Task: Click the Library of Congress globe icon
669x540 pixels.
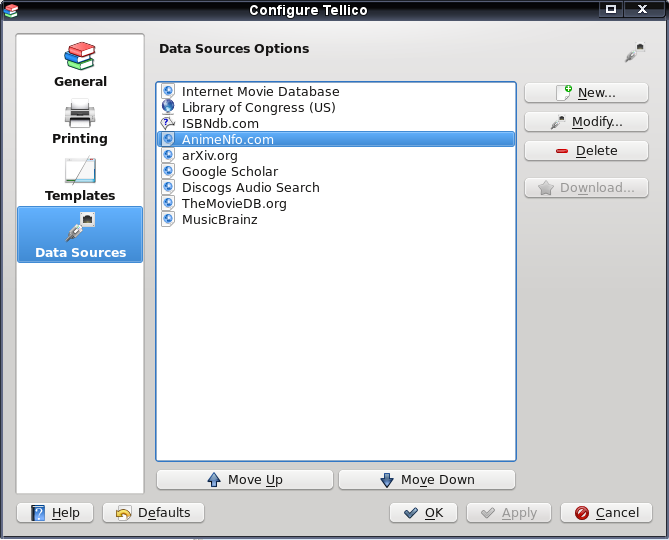Action: 168,107
